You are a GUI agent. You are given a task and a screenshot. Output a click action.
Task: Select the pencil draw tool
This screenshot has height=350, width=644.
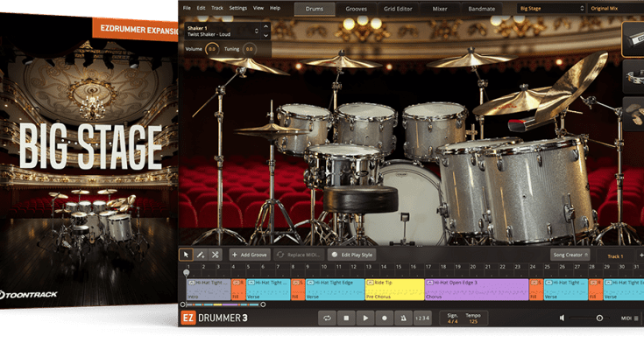pyautogui.click(x=201, y=255)
